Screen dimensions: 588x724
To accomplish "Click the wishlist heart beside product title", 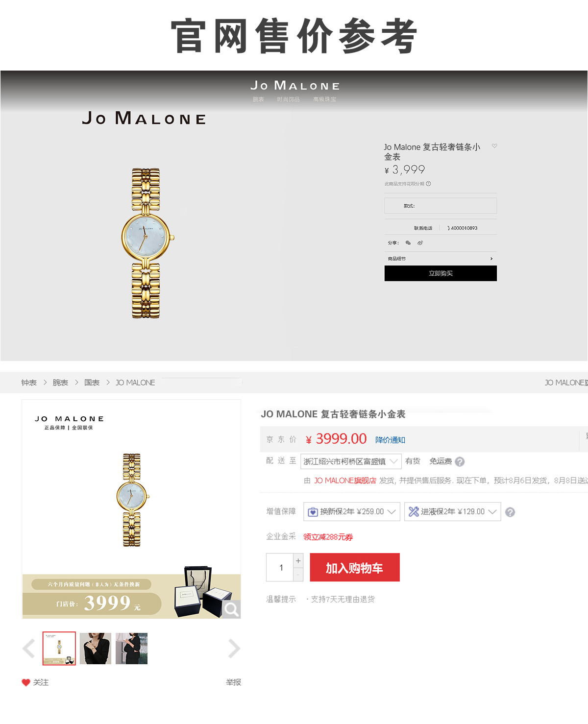I will pos(494,146).
